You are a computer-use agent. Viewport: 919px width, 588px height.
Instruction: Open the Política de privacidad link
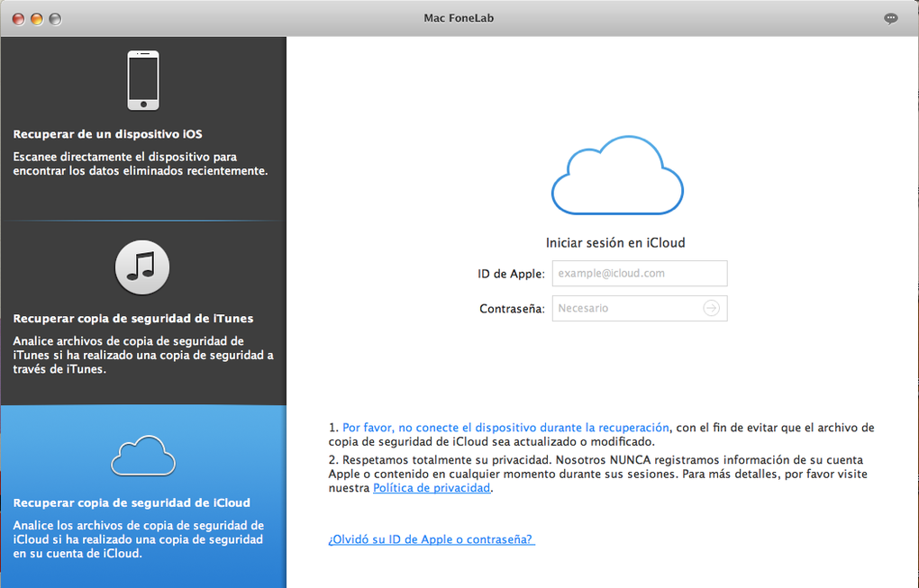pyautogui.click(x=432, y=488)
